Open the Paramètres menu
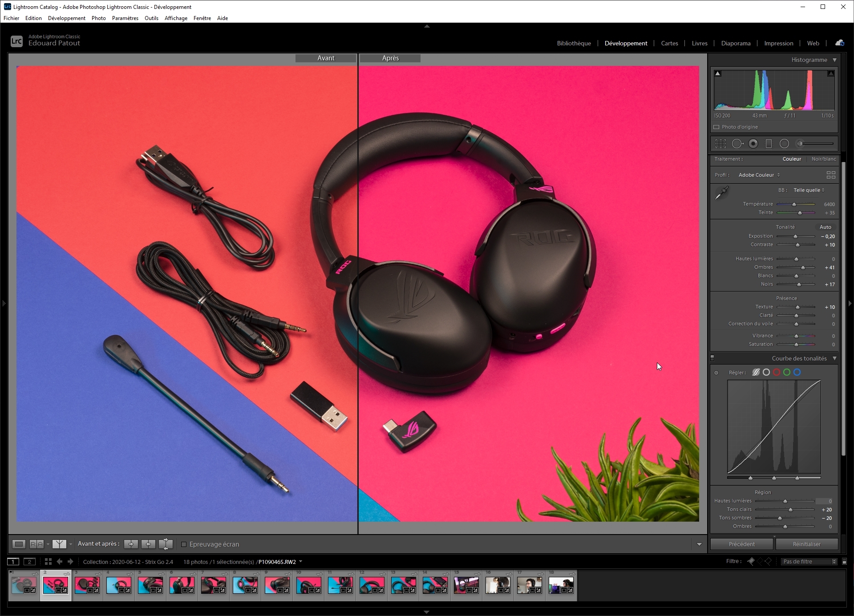 tap(125, 18)
